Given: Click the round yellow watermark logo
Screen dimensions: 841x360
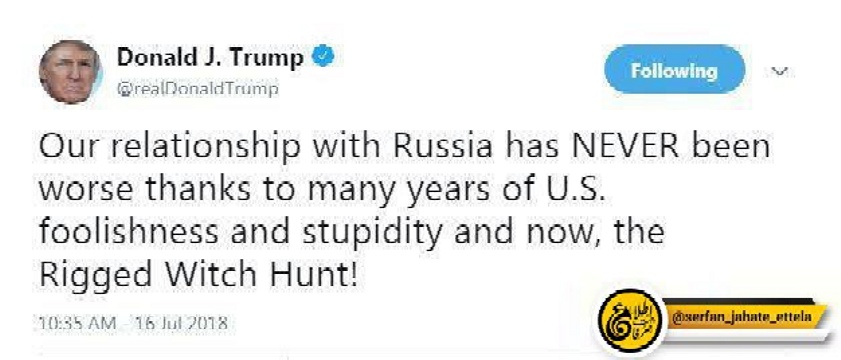Looking at the screenshot, I should pyautogui.click(x=631, y=320).
